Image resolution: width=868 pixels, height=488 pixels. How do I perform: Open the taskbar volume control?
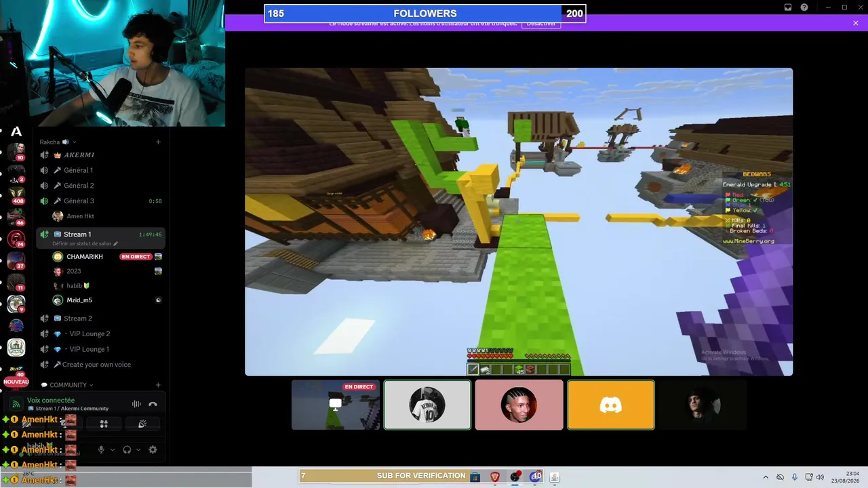(820, 477)
